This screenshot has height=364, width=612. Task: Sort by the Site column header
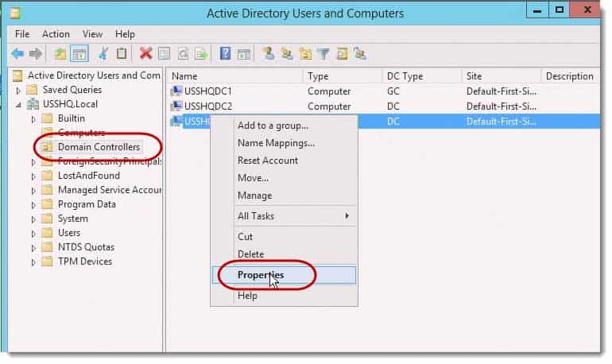[502, 76]
